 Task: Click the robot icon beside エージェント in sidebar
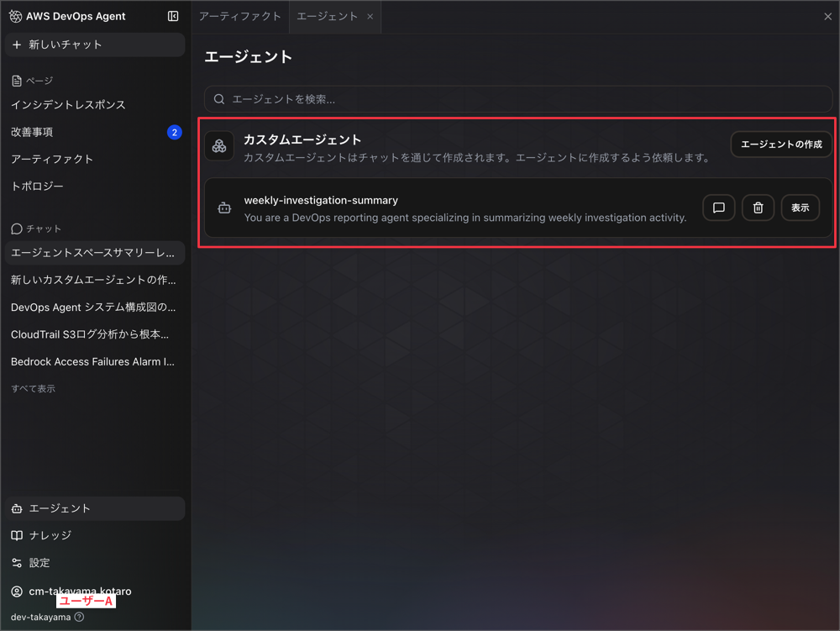click(x=17, y=509)
